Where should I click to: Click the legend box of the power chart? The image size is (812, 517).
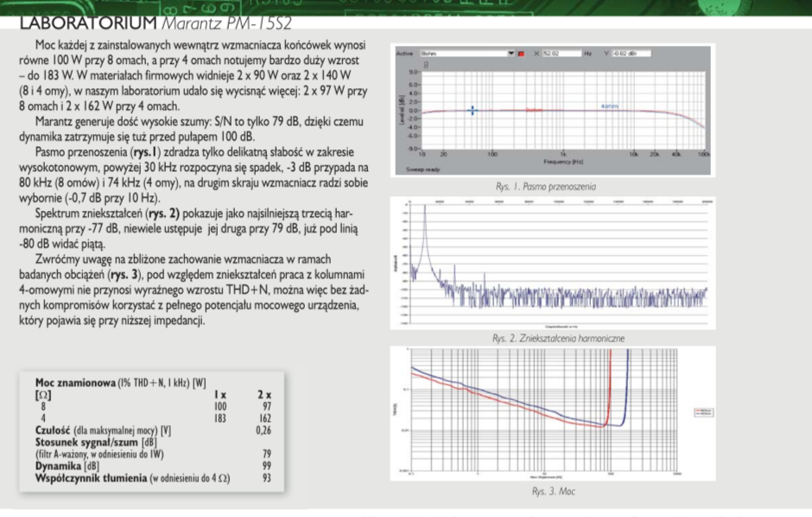tap(703, 412)
